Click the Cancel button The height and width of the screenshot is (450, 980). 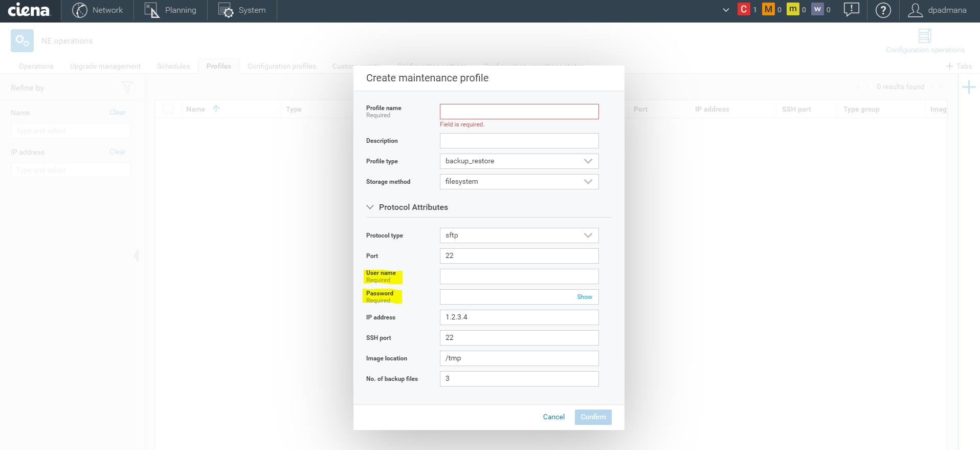pyautogui.click(x=553, y=417)
